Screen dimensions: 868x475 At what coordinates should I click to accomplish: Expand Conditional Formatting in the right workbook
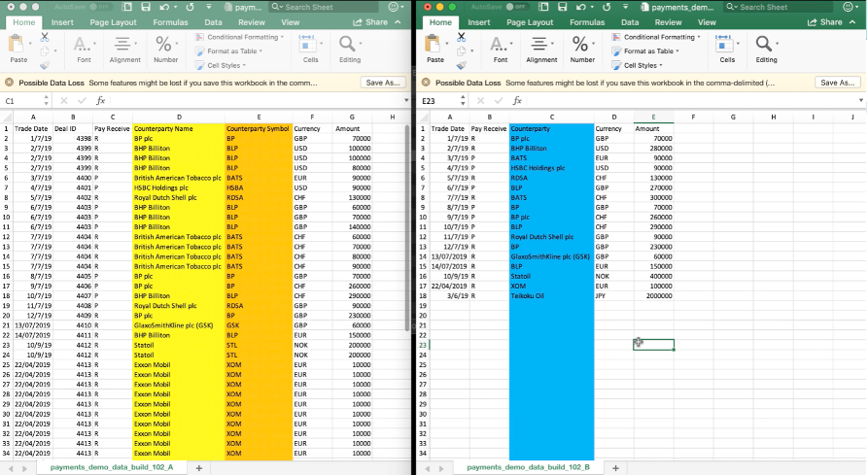(655, 37)
